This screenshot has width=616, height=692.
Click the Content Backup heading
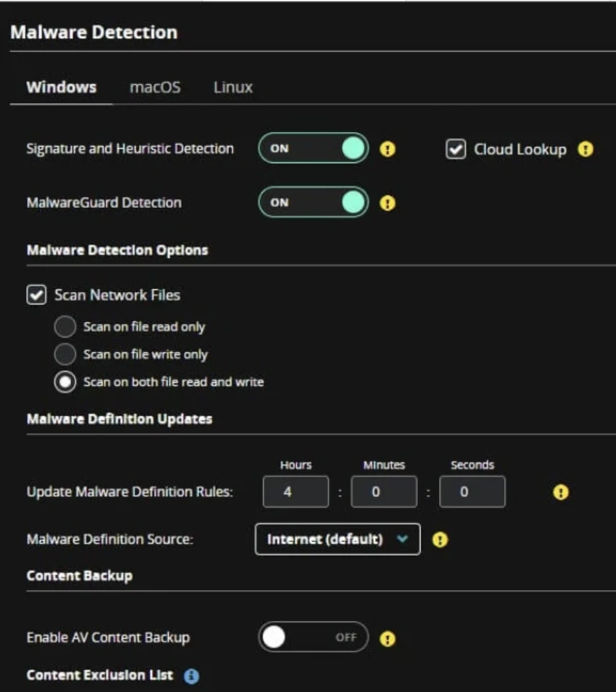tap(80, 576)
